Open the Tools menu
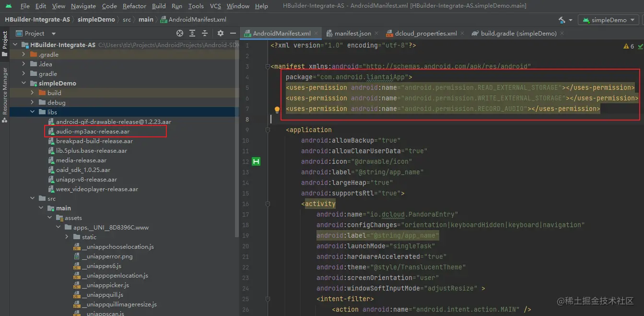 [x=196, y=6]
